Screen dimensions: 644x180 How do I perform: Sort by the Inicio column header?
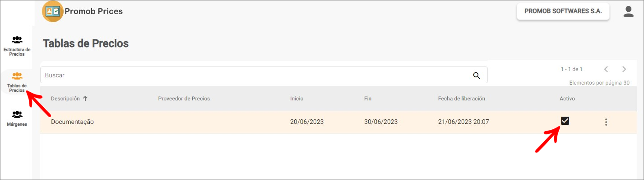click(297, 99)
